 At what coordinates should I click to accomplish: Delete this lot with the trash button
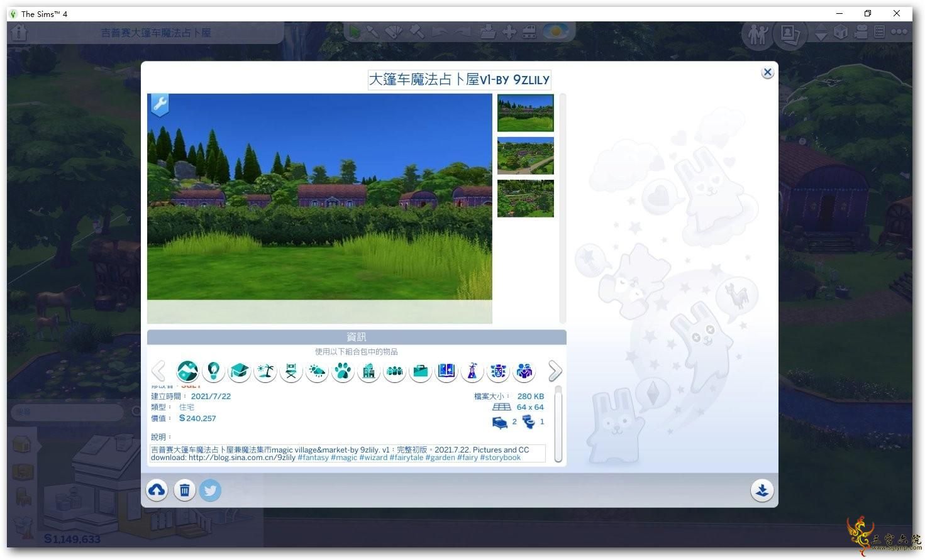[184, 490]
